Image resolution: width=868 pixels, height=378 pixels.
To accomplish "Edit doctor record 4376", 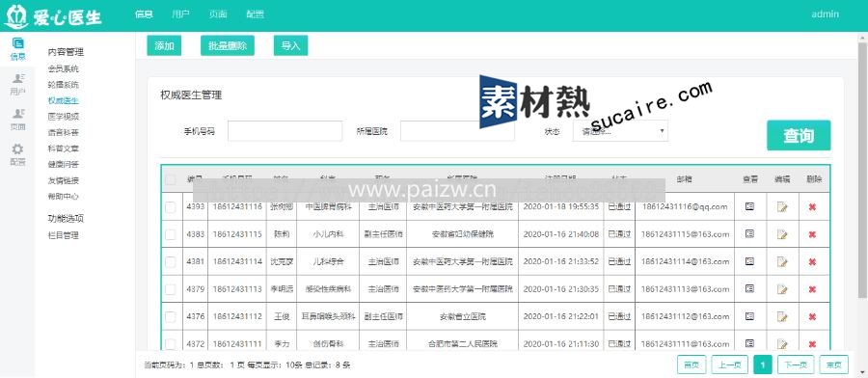I will click(x=781, y=317).
